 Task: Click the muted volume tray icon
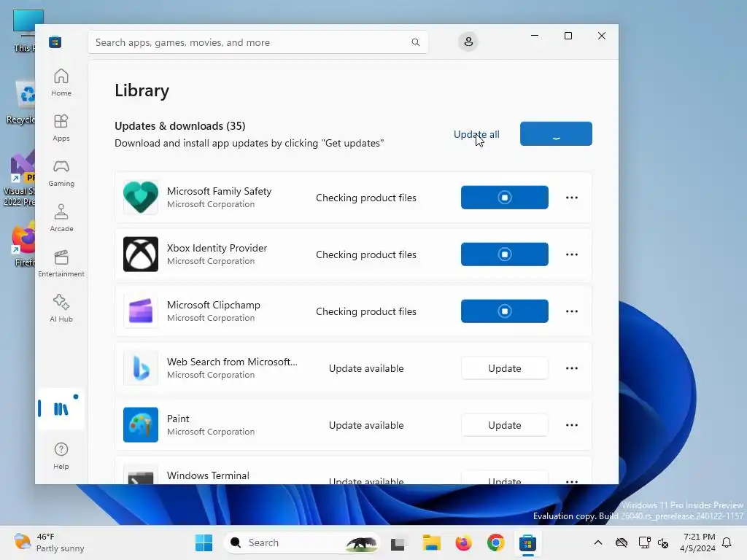pos(663,542)
